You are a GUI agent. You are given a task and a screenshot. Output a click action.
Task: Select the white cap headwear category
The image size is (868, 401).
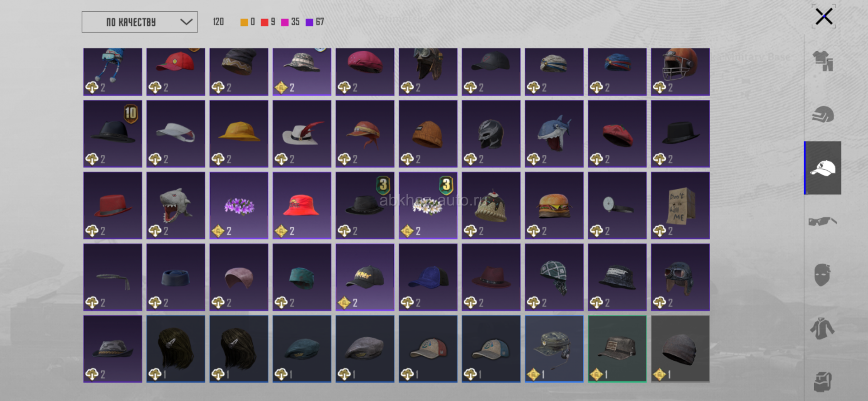point(823,168)
